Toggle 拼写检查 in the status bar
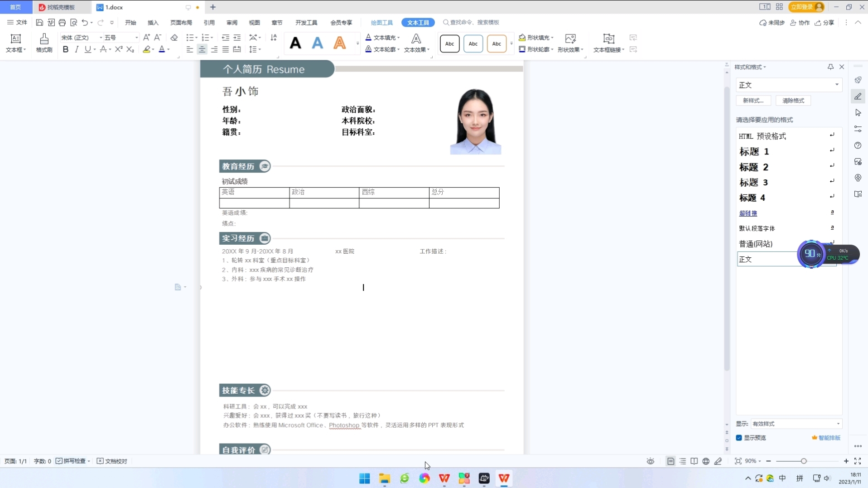This screenshot has width=868, height=488. click(72, 461)
